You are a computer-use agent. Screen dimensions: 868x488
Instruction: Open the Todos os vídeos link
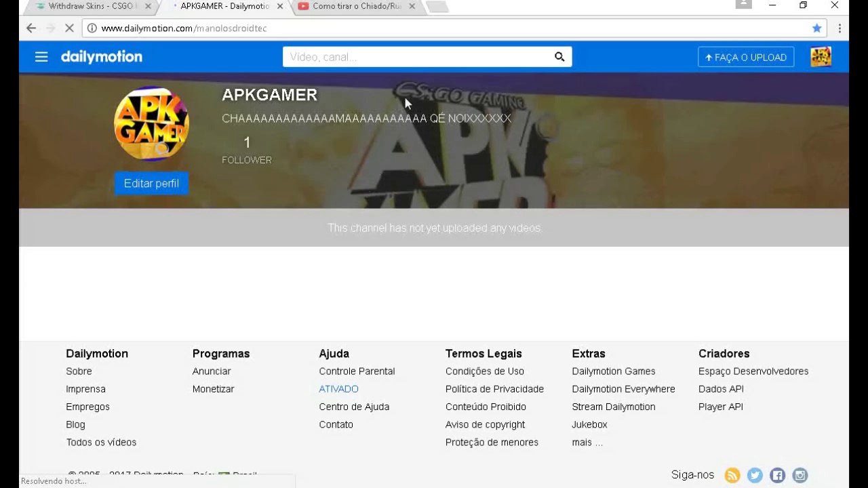101,442
